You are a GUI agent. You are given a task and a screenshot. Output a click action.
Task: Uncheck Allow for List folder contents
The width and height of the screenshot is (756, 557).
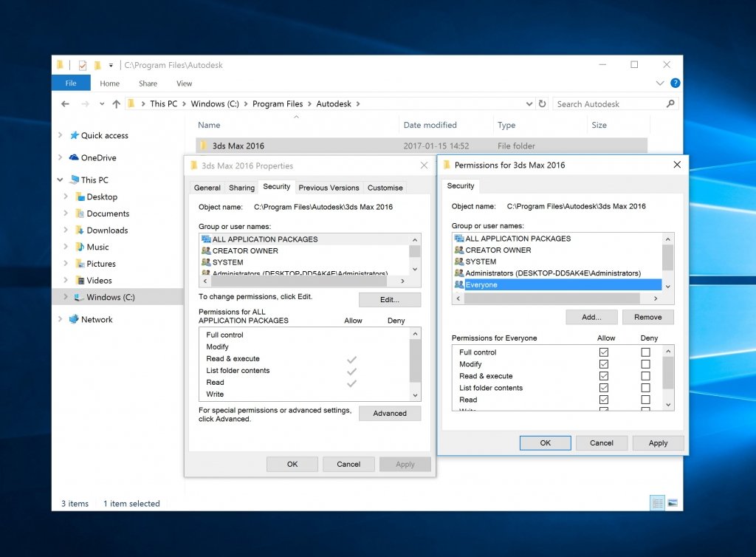[604, 388]
